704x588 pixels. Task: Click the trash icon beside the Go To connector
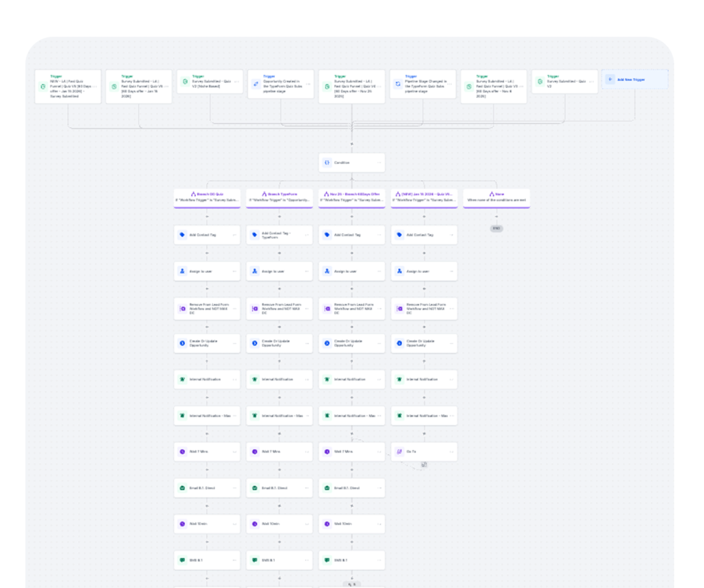click(424, 465)
